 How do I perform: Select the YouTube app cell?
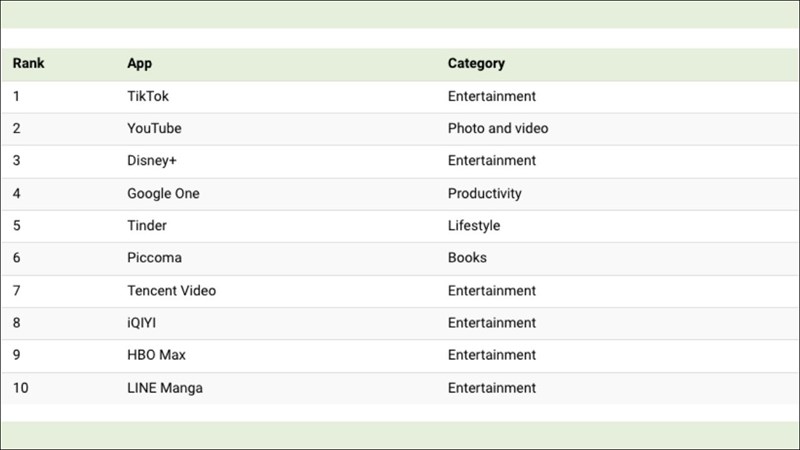154,129
